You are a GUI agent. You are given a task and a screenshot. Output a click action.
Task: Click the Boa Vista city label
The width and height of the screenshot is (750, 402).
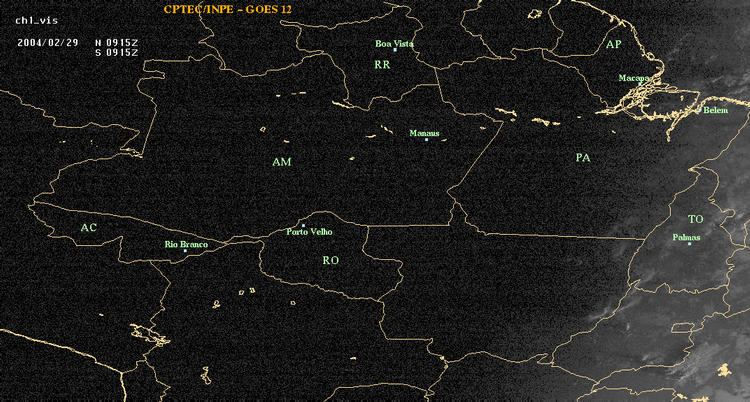pos(394,44)
